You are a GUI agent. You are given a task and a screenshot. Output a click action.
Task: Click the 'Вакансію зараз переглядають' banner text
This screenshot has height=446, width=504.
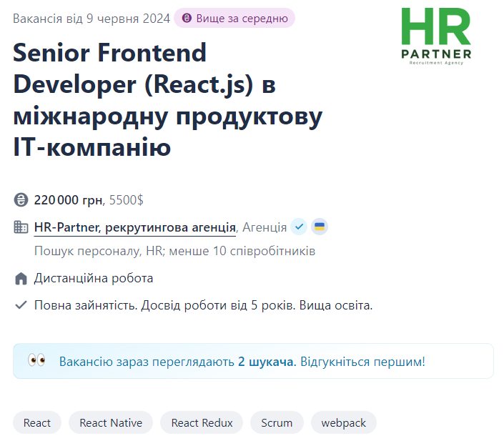click(242, 362)
